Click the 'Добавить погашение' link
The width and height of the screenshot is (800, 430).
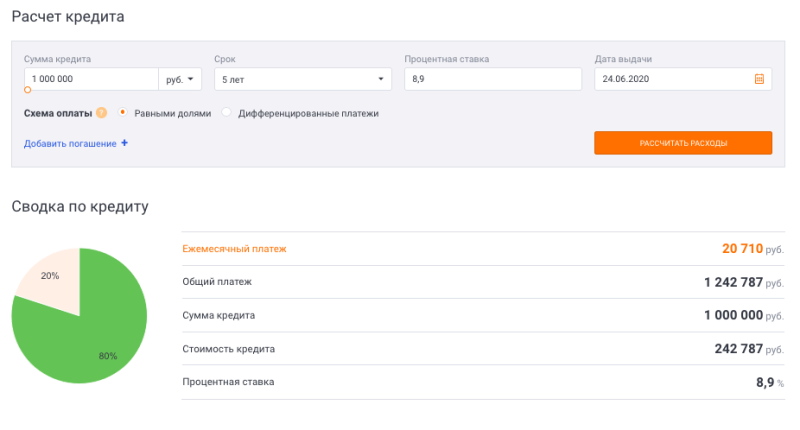point(70,143)
